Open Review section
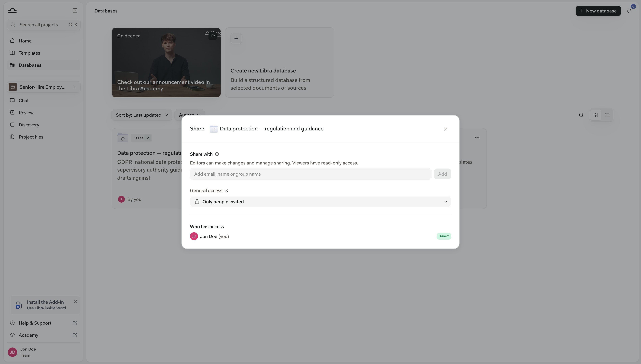641x364 pixels. coord(44,113)
